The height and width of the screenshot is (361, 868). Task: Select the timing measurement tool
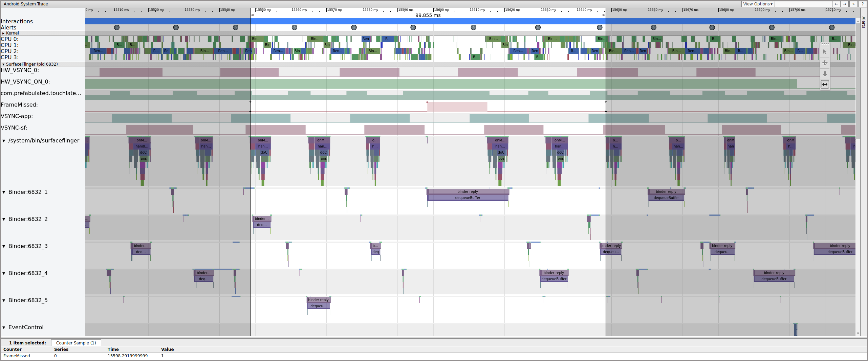tap(825, 84)
